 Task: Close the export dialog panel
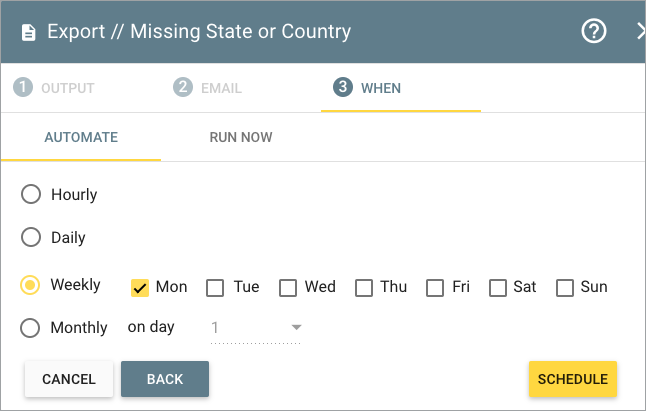coord(640,31)
